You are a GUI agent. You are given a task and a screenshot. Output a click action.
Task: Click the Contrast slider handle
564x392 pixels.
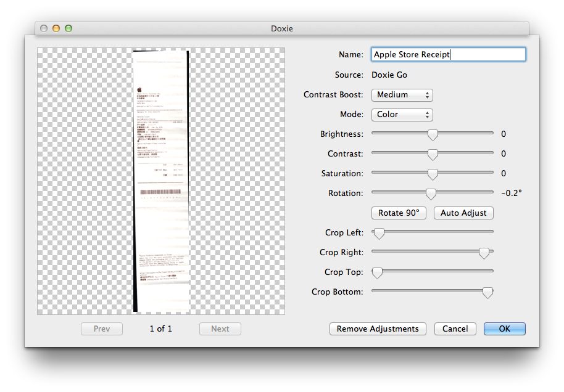click(433, 154)
